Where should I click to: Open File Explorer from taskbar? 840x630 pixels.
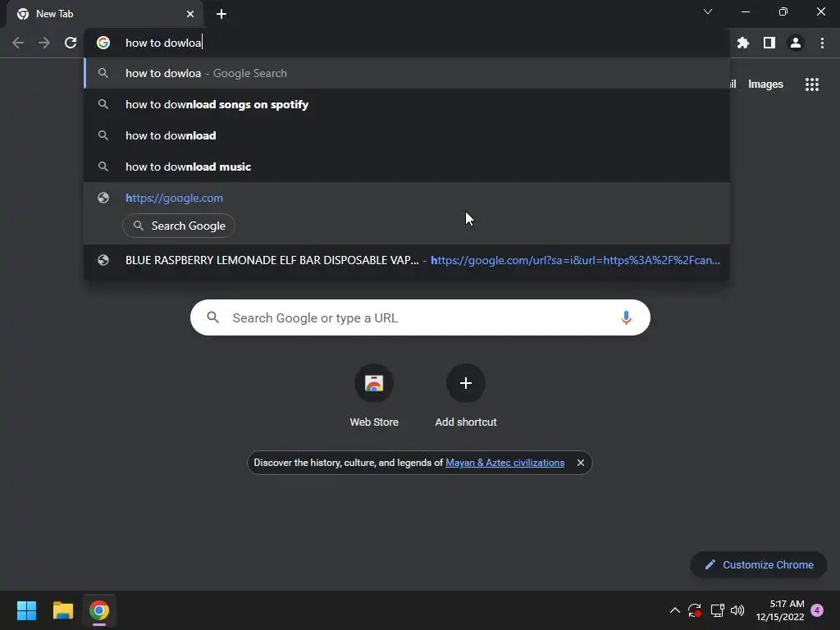pos(62,610)
